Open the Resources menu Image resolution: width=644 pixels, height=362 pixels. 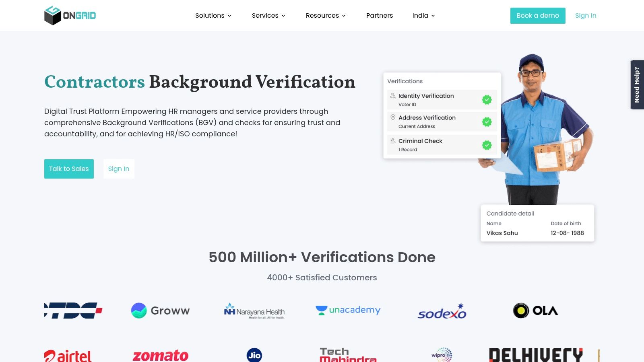coord(325,15)
